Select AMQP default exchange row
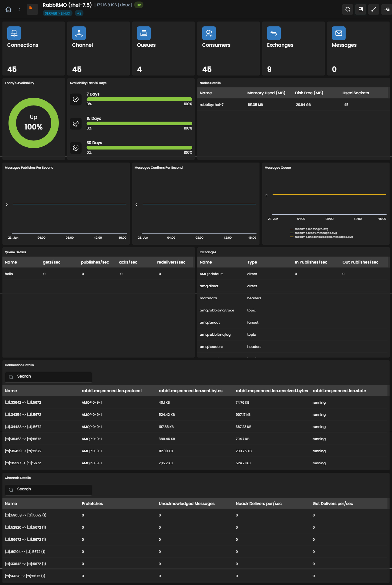 click(293, 274)
